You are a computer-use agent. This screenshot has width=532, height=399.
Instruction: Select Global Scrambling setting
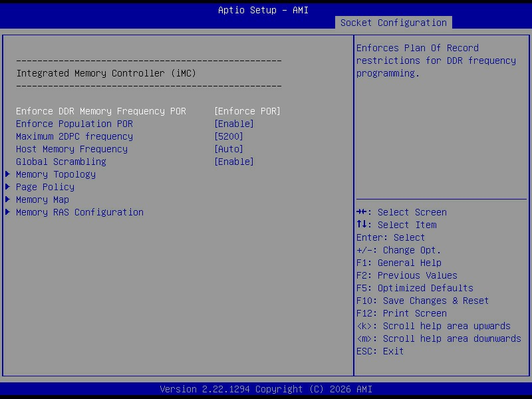pyautogui.click(x=61, y=162)
